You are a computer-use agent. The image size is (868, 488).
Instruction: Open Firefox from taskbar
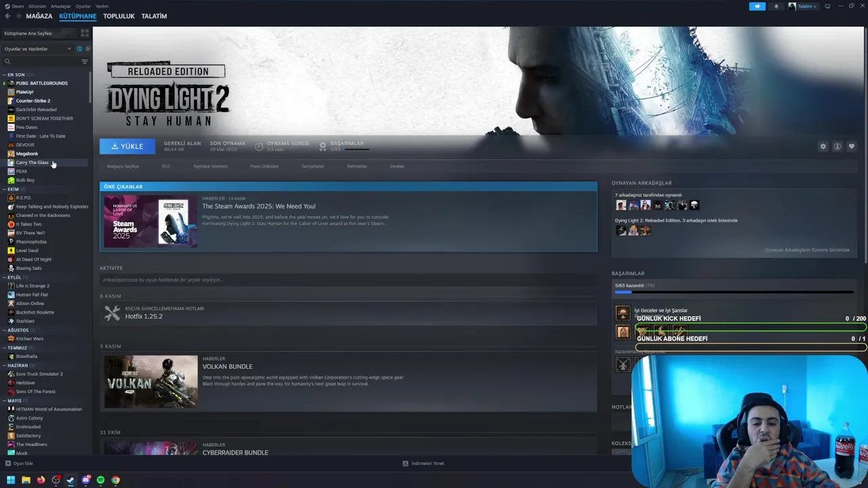pos(41,480)
